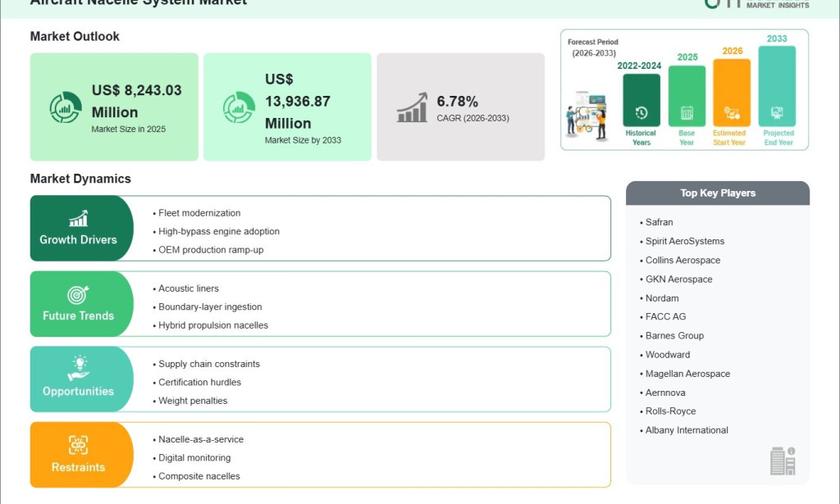
Task: Click the history clock icon in Historical Years bar
Action: (x=641, y=113)
